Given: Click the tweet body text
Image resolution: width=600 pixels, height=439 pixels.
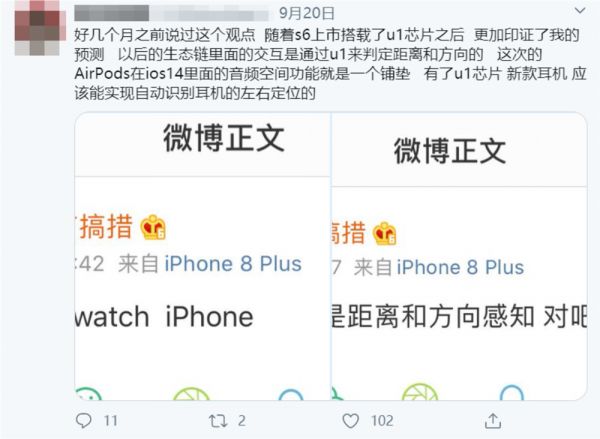Looking at the screenshot, I should [330, 64].
